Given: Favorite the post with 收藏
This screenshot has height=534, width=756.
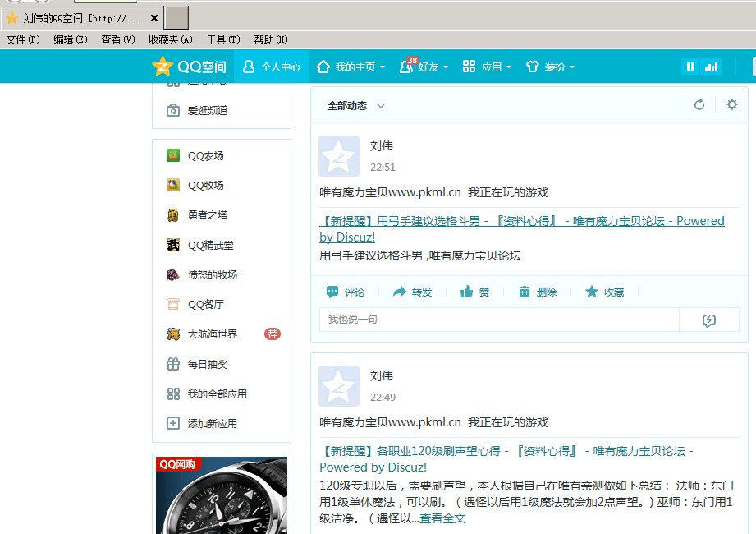Looking at the screenshot, I should [x=604, y=292].
